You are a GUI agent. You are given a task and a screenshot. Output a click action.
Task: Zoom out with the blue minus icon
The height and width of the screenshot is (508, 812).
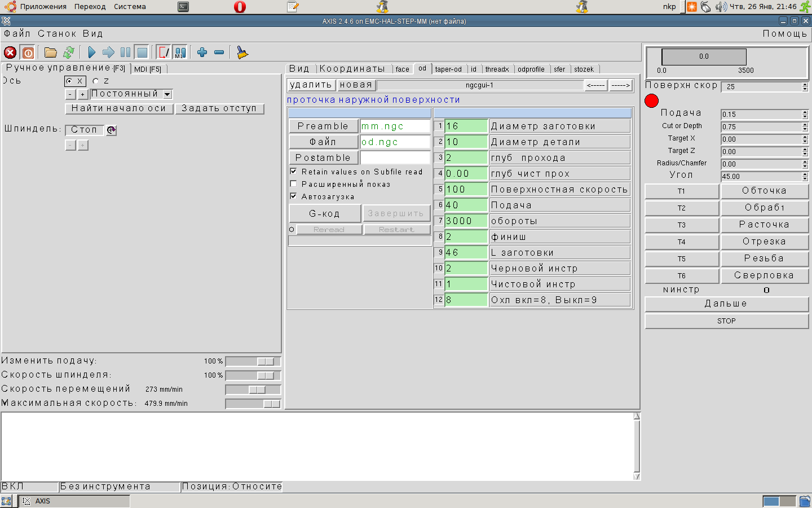click(x=219, y=52)
